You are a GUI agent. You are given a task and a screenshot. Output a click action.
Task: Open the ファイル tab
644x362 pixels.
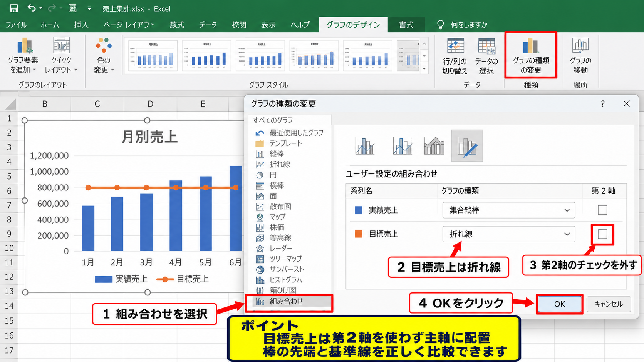click(16, 25)
